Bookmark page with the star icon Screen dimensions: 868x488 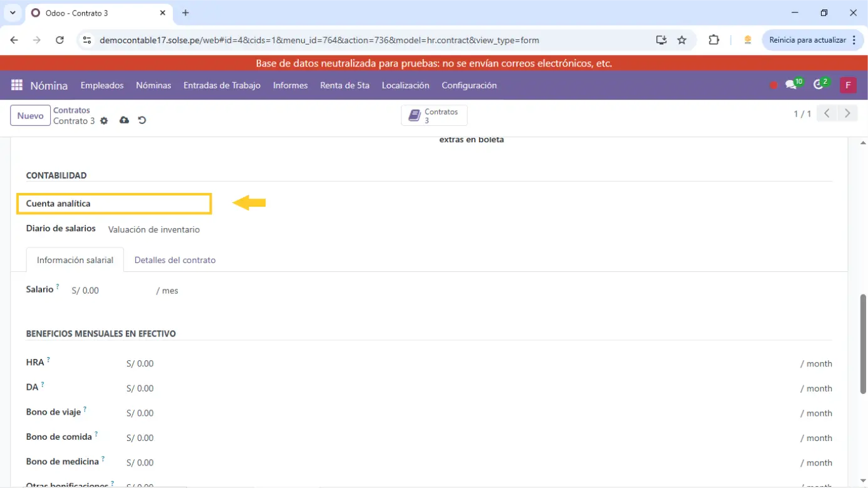click(682, 40)
